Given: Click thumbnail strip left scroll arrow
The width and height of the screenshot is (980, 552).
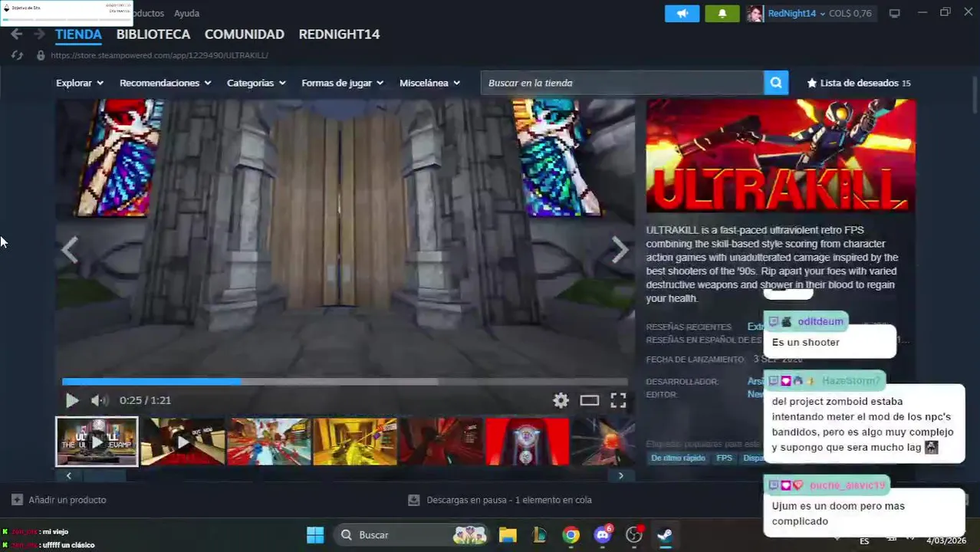Looking at the screenshot, I should pos(68,476).
